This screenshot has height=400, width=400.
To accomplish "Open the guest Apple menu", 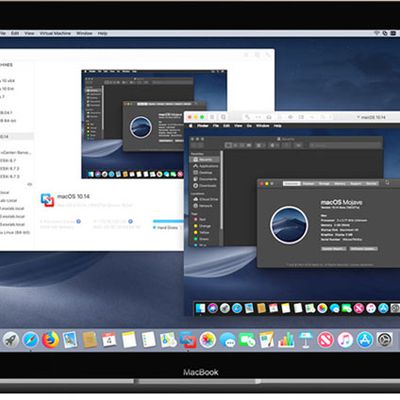I will click(x=191, y=126).
